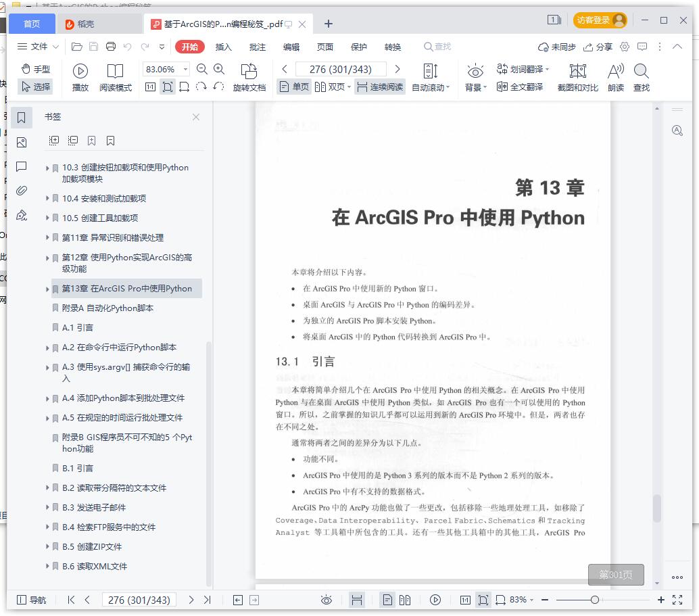This screenshot has width=699, height=616.
Task: Jump to the last page in status bar
Action: [x=208, y=600]
